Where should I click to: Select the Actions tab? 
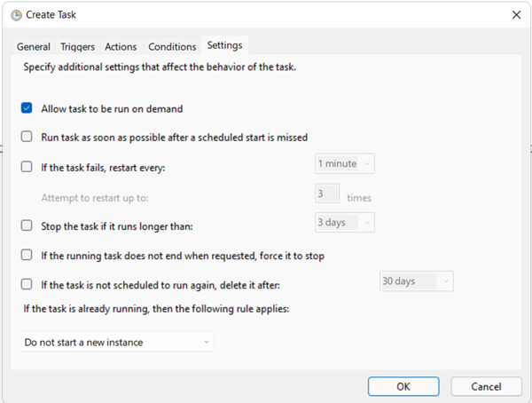pyautogui.click(x=121, y=46)
